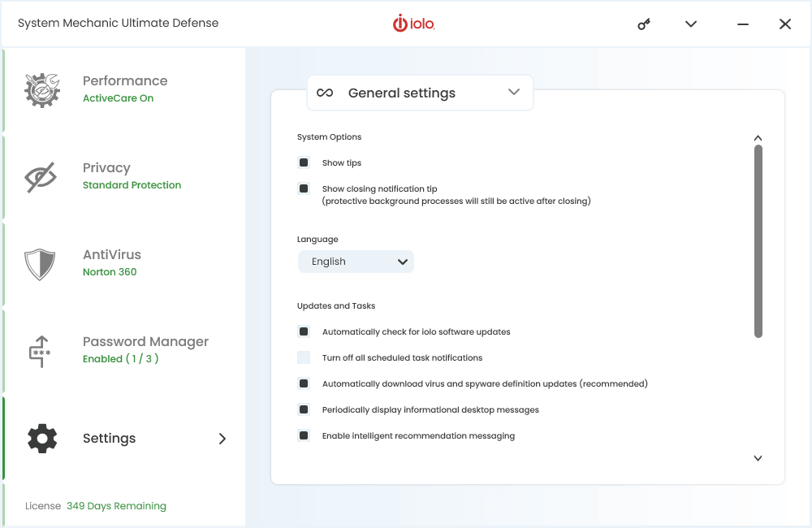Screen dimensions: 812x528
Task: Disable Show tips
Action: coord(303,162)
